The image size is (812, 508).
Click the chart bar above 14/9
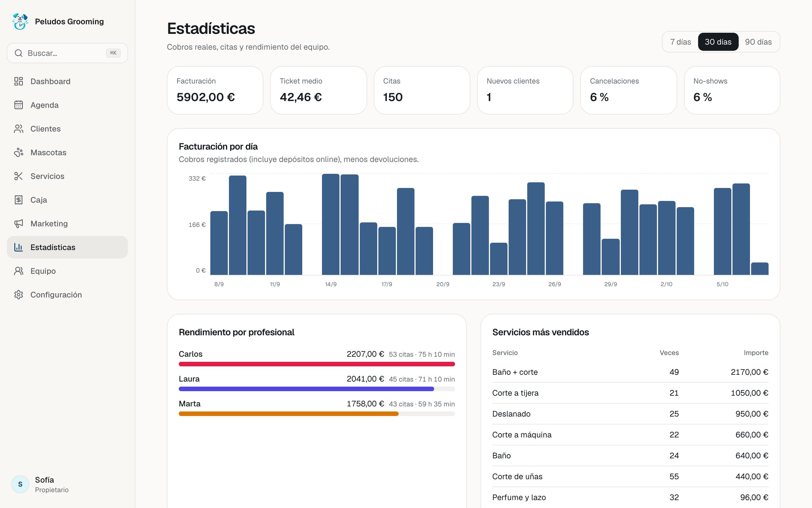pos(330,224)
